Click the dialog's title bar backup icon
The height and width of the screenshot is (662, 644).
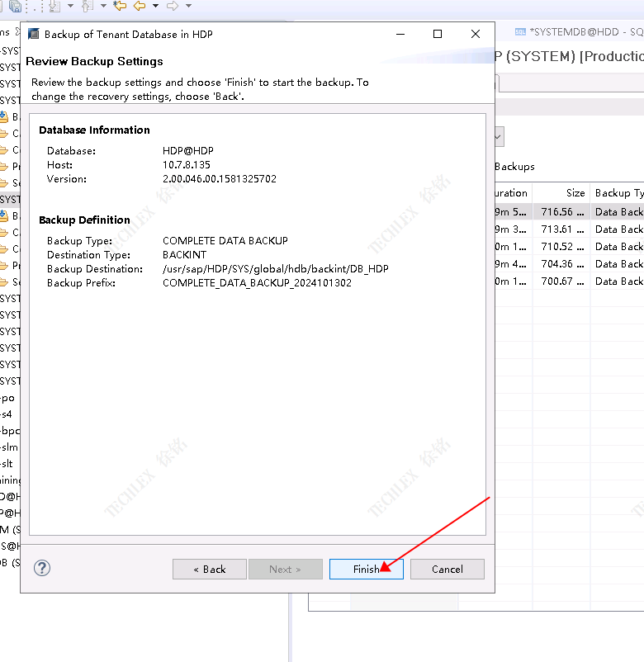pos(34,34)
